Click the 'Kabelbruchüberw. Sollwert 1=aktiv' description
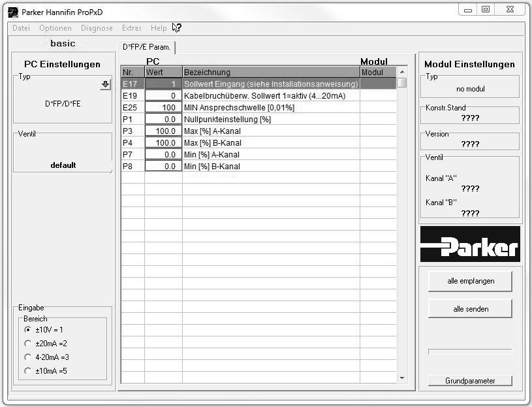Screen dimensions: 532x407 point(264,96)
